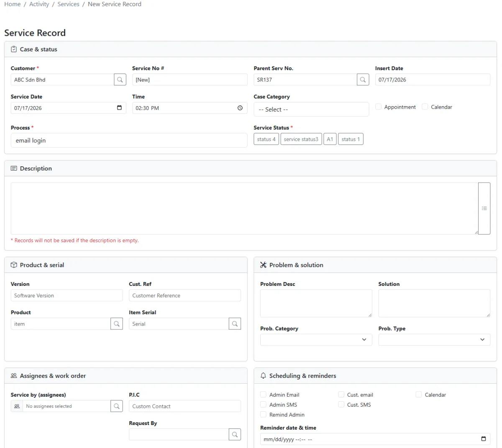This screenshot has width=502, height=448.
Task: Click Case & status clipboard icon
Action: [x=14, y=49]
